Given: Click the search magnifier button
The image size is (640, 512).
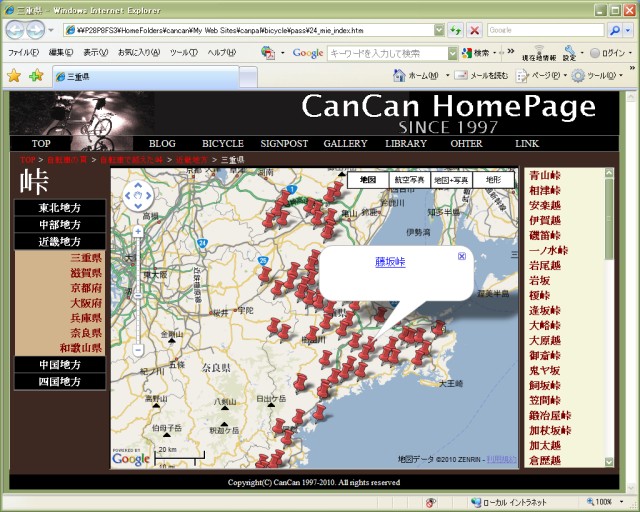Looking at the screenshot, I should coord(615,30).
